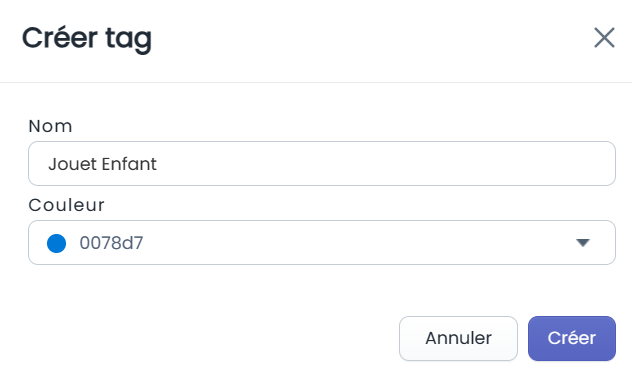Confirm tag creation with the purple button
Image resolution: width=632 pixels, height=375 pixels.
click(572, 338)
